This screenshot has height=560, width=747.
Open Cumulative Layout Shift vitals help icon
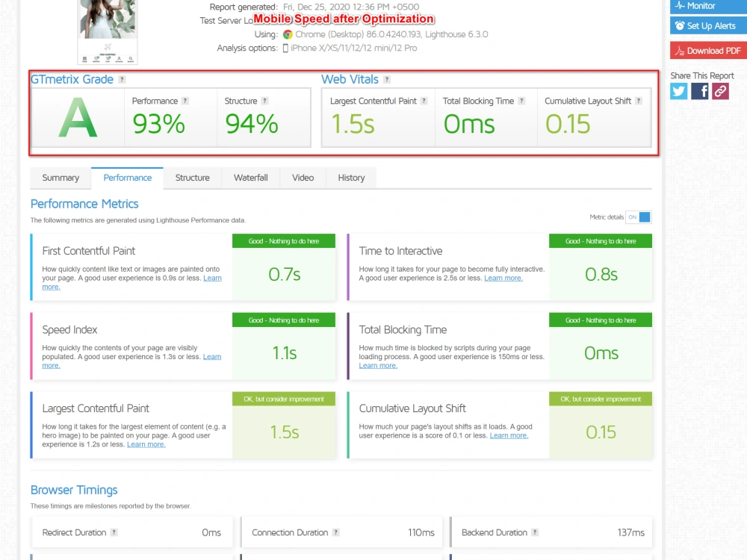point(639,101)
